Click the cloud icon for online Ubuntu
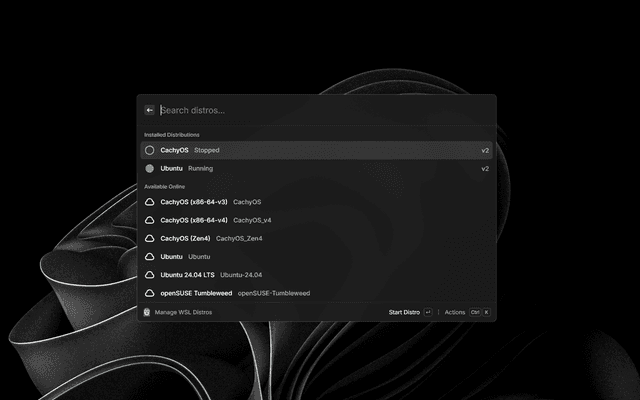Viewport: 640px width, 400px height. pos(150,257)
